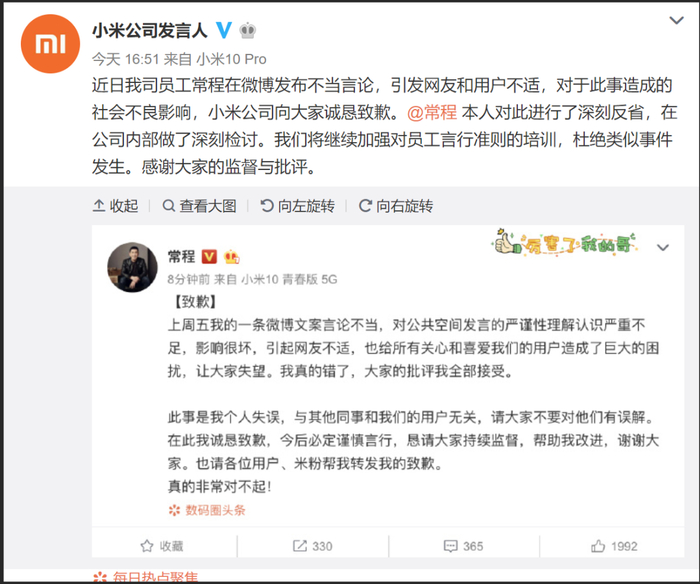Click the thumbs-up 厉害了我的哥 sticker
Screen dimensions: 700x584
(x=564, y=242)
